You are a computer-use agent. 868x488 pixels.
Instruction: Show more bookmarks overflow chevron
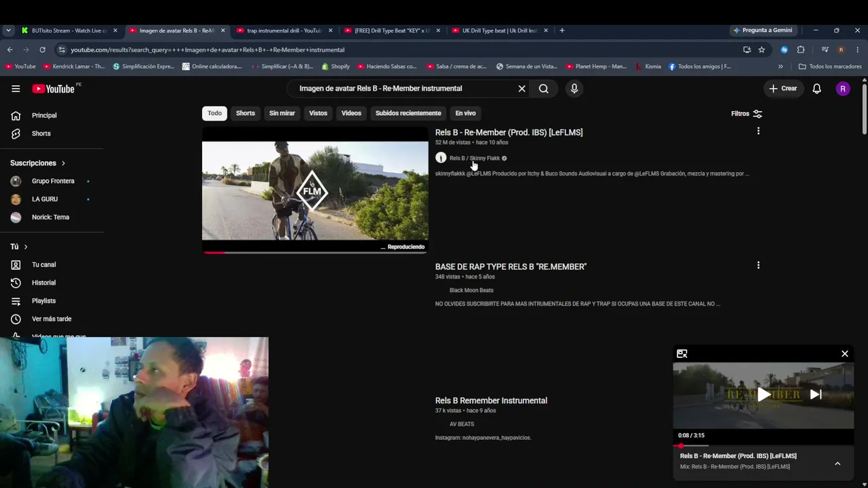(x=781, y=66)
